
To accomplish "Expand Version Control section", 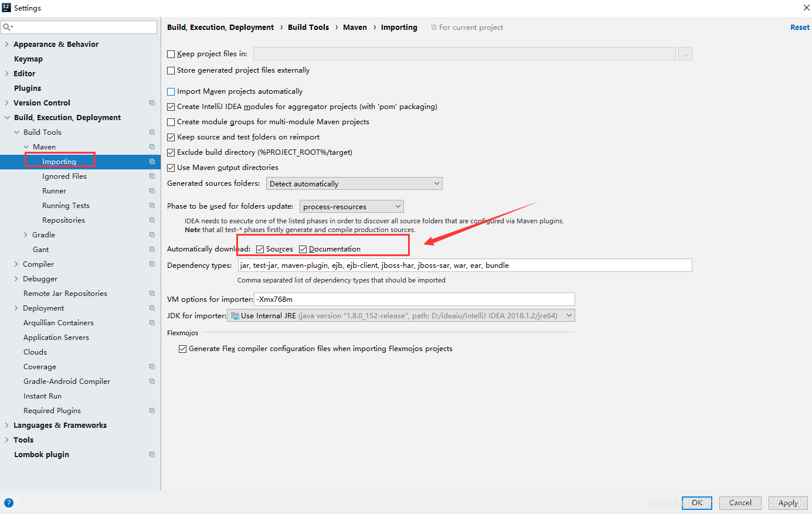I will click(6, 103).
